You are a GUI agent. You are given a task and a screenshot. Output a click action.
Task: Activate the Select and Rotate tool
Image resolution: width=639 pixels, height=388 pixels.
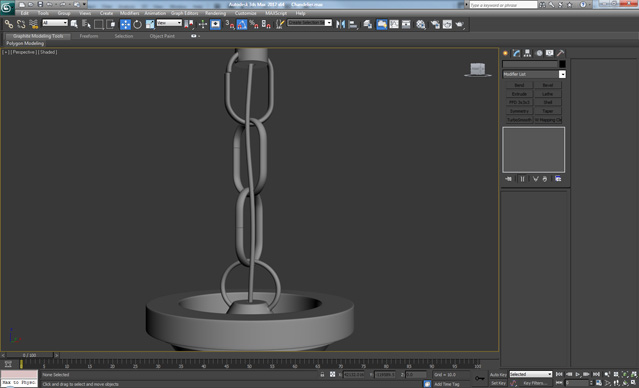click(x=138, y=24)
